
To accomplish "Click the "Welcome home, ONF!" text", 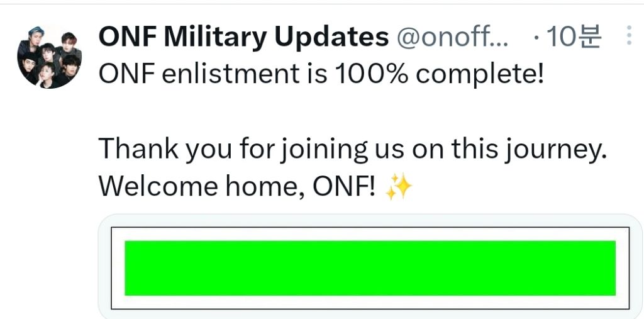I will point(238,186).
